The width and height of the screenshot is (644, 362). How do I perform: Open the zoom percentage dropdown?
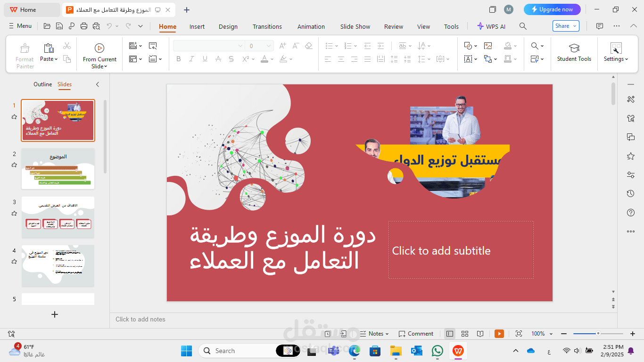tap(551, 334)
